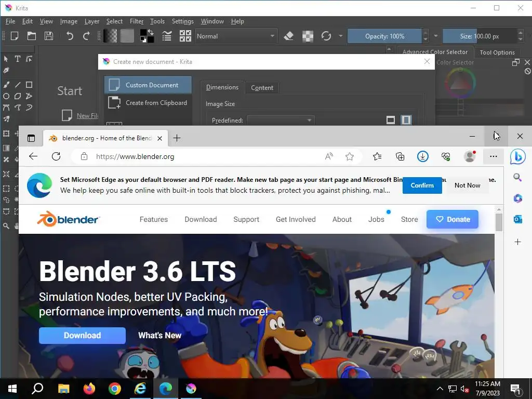Screen dimensions: 532x399
Task: Select the Freehand Brush tool in Krita
Action: [x=6, y=85]
